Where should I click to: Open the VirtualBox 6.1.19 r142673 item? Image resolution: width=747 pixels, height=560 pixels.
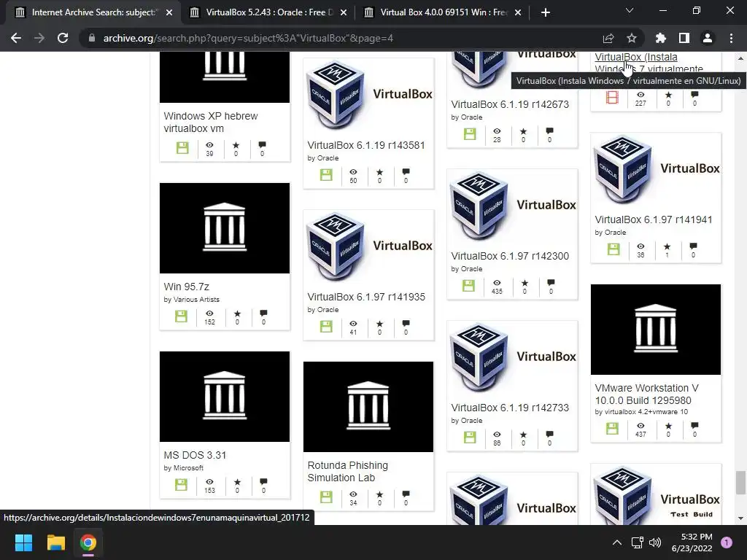(510, 104)
